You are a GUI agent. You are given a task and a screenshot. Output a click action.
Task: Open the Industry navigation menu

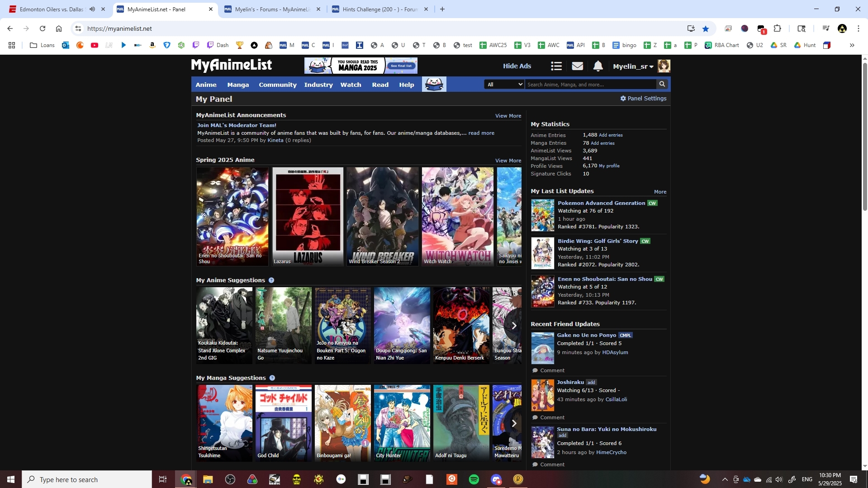tap(318, 85)
